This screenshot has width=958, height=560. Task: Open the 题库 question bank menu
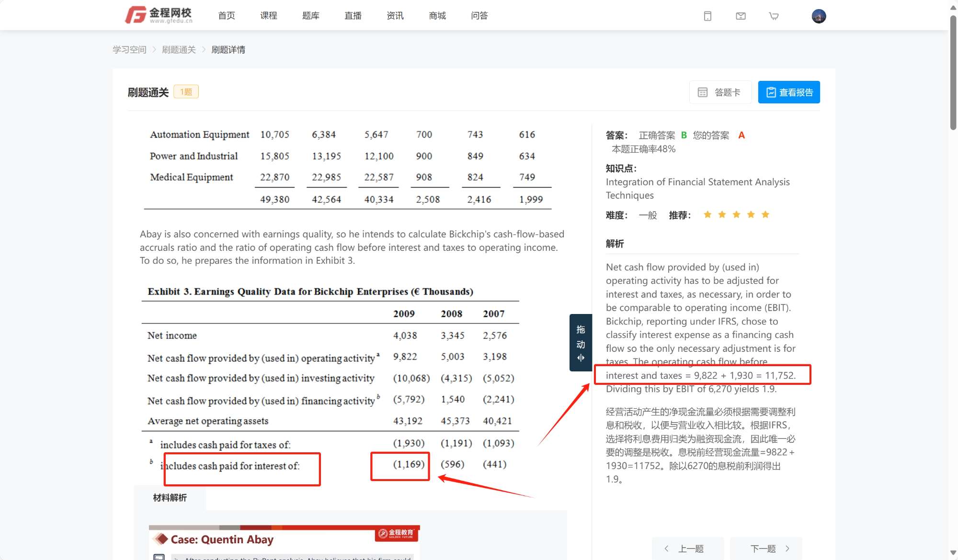[x=311, y=16]
